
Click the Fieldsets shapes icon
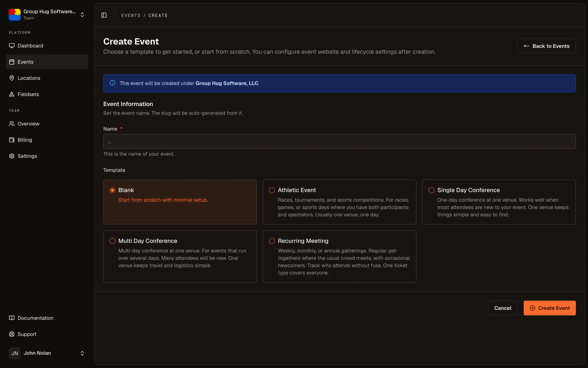coord(12,94)
